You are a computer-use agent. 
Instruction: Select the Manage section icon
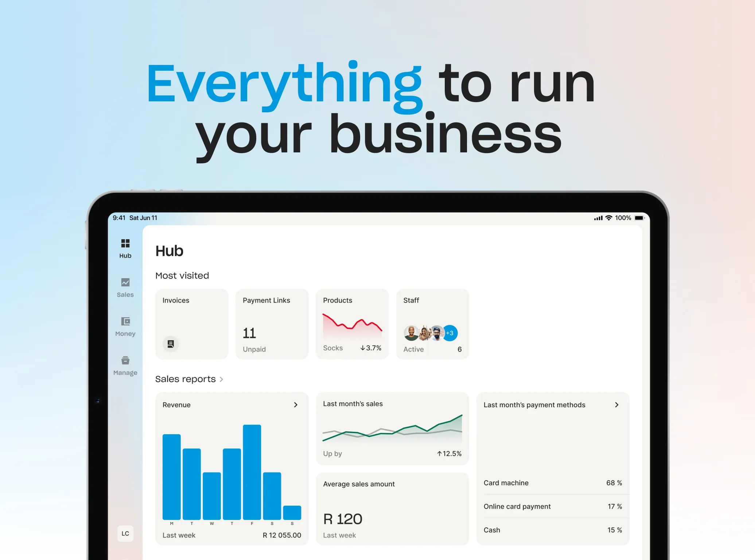click(126, 360)
